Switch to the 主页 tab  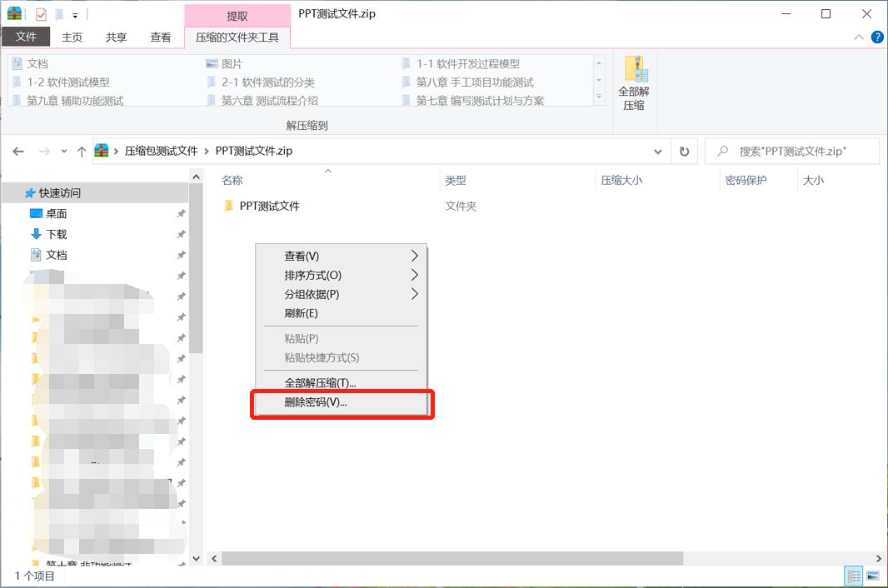coord(72,37)
